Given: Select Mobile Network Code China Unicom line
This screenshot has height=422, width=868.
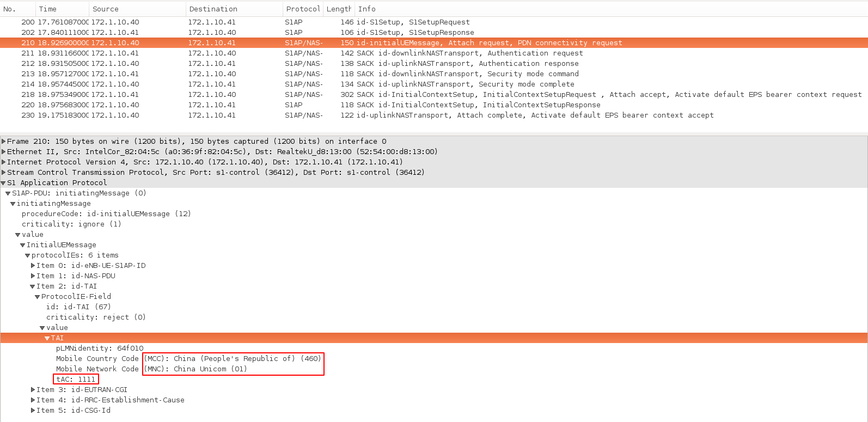Looking at the screenshot, I should coord(151,369).
